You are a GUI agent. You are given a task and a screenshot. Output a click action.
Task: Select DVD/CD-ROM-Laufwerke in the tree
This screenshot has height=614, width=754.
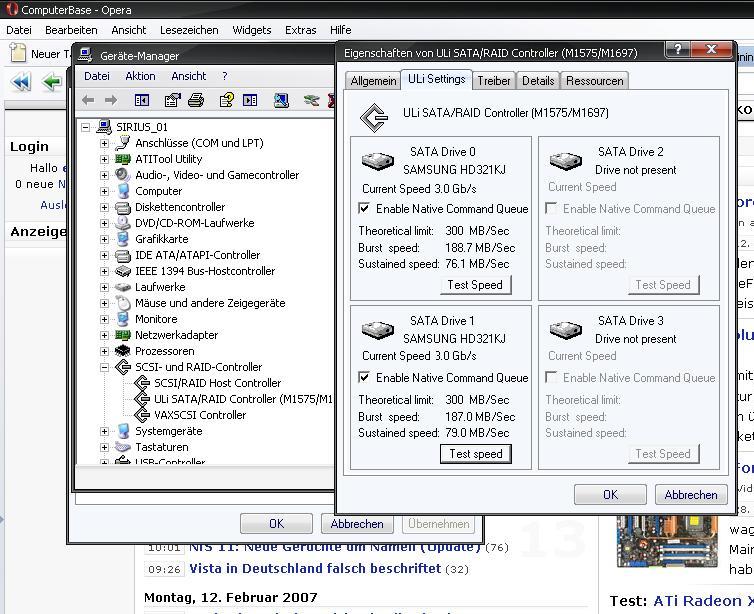click(194, 223)
